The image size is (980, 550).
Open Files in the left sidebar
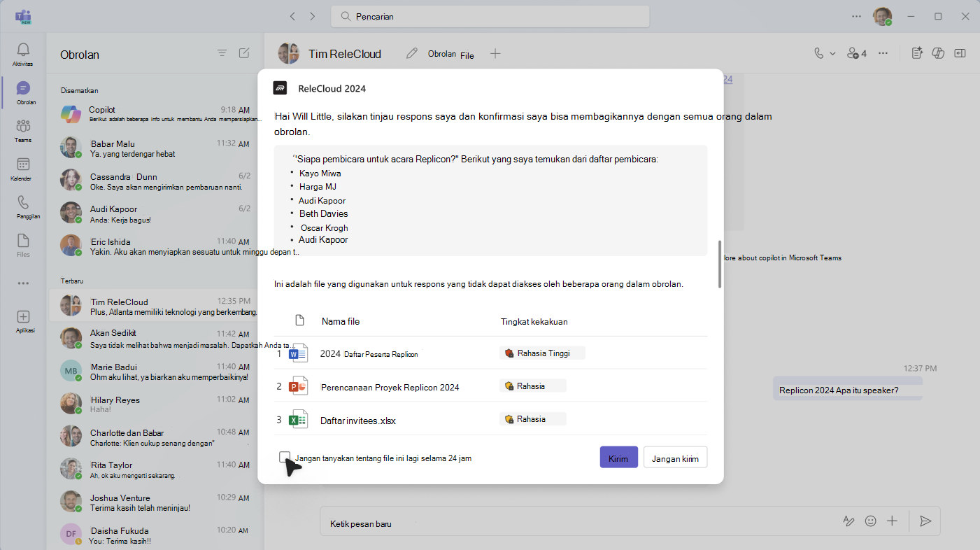pos(23,241)
